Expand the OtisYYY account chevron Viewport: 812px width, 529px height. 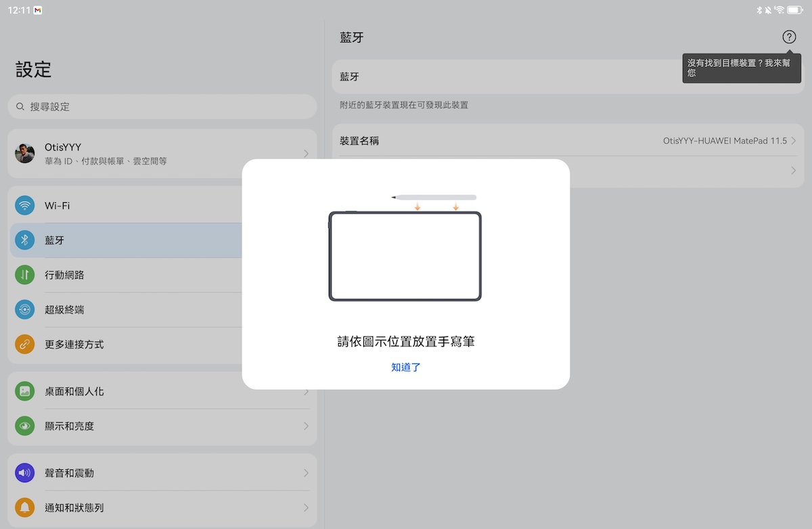pyautogui.click(x=306, y=154)
